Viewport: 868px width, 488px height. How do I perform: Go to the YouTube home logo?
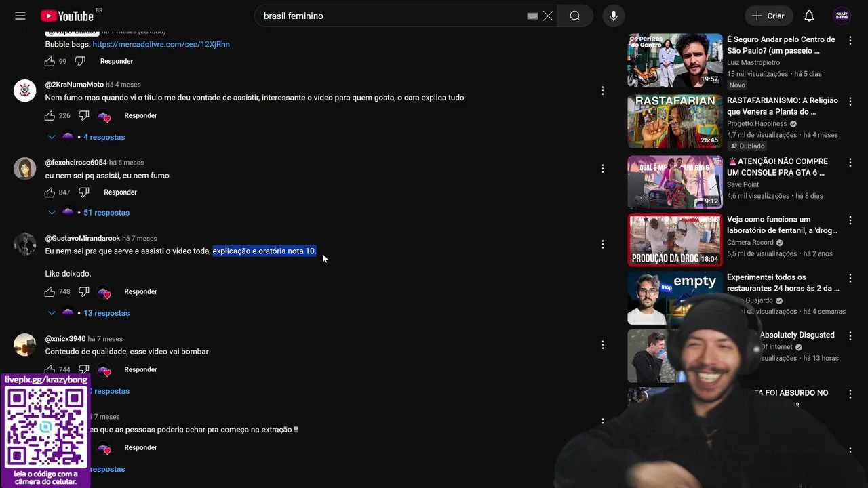pyautogui.click(x=67, y=16)
